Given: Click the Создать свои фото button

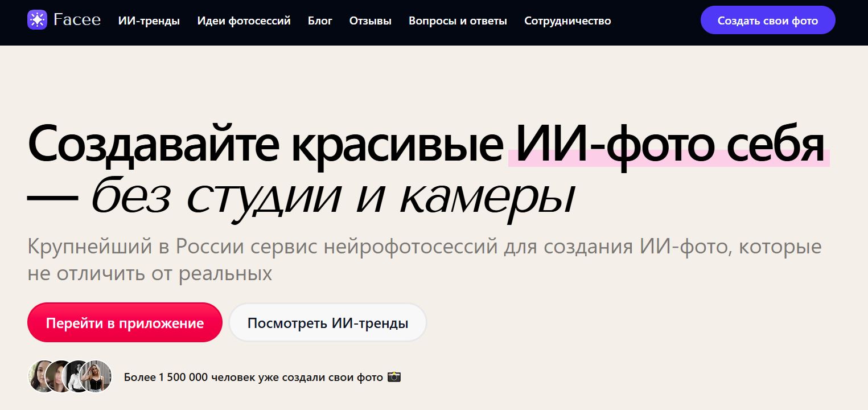Looking at the screenshot, I should 767,19.
